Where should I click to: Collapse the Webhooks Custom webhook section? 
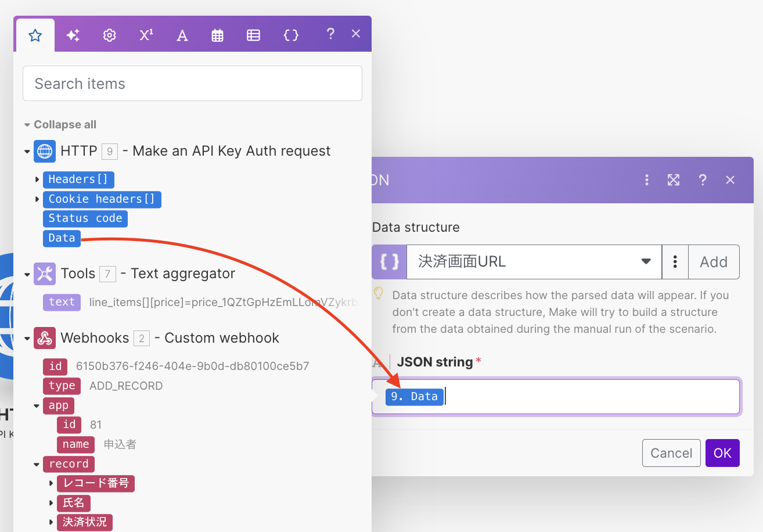click(27, 339)
